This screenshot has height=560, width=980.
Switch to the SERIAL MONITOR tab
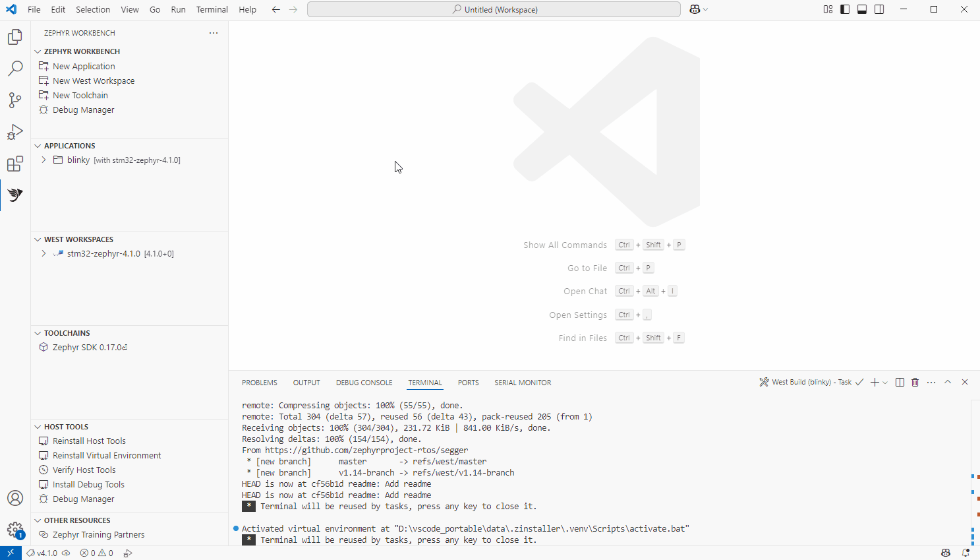523,383
